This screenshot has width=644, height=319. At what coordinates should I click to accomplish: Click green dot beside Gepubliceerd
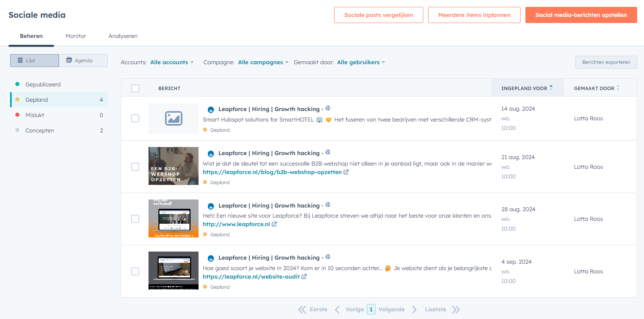coord(17,84)
